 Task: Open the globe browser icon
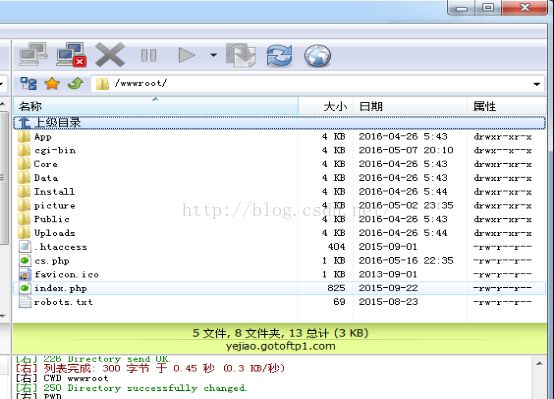317,55
